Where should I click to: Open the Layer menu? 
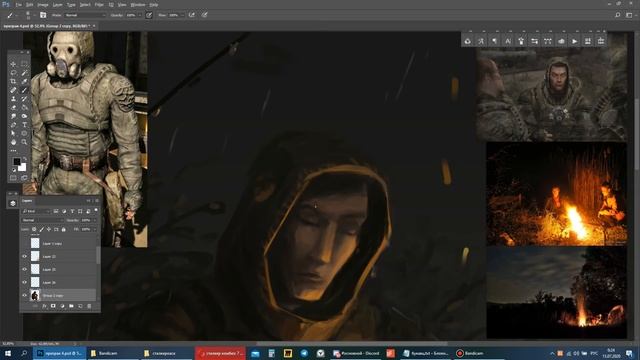click(x=58, y=5)
